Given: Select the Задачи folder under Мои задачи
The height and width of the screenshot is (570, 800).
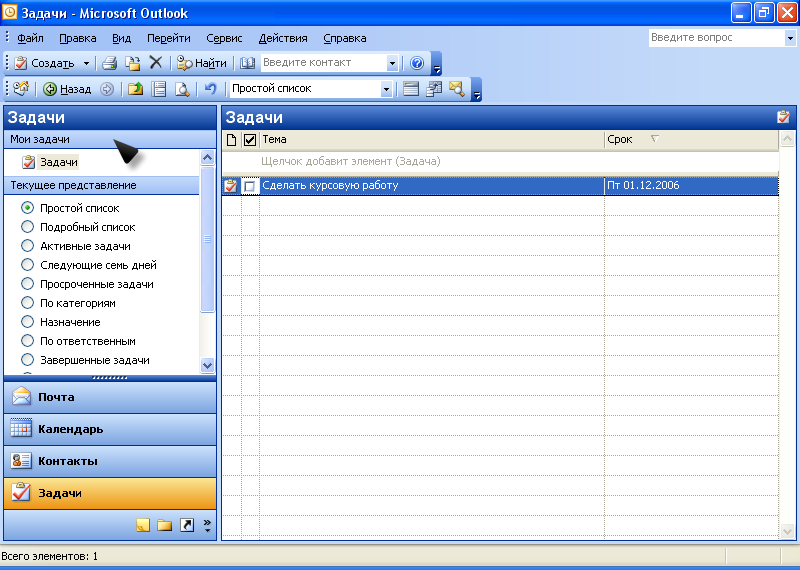Looking at the screenshot, I should coord(51,162).
